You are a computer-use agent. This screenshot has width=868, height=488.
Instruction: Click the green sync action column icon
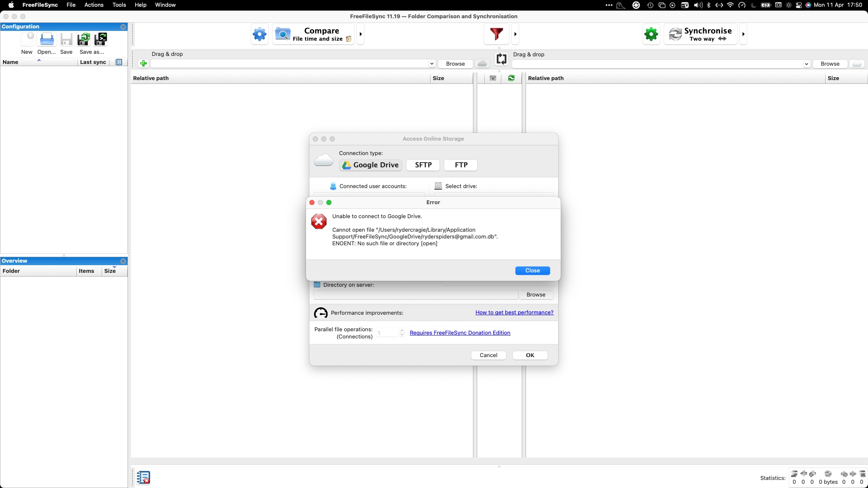[x=511, y=78]
